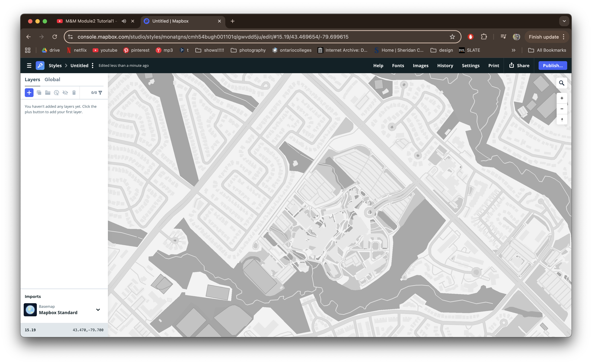592x364 pixels.
Task: Expand the Mapbox Standard basemap chevron
Action: (98, 310)
